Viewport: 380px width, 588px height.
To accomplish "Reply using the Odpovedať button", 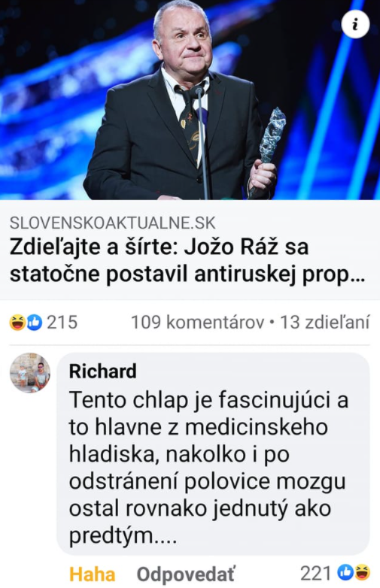I will coord(186,574).
